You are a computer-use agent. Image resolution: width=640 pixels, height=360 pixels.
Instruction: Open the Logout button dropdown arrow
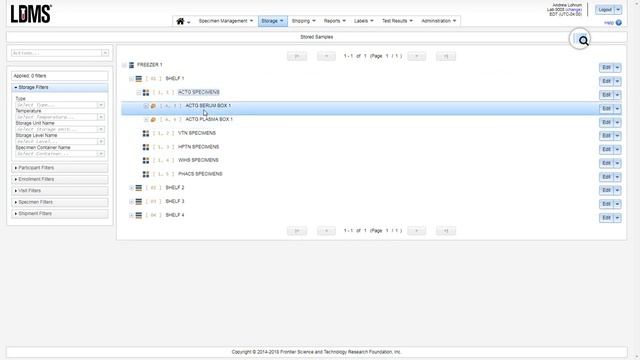pyautogui.click(x=618, y=9)
